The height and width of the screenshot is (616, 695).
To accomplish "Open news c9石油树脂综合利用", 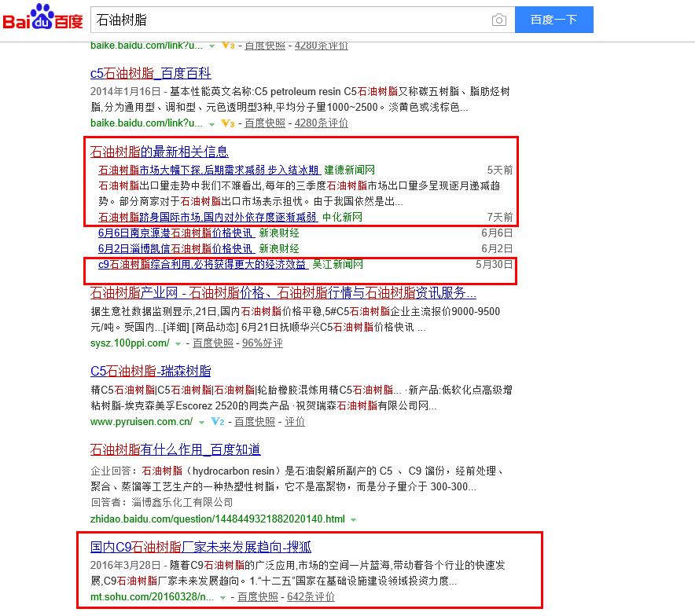I will point(203,264).
